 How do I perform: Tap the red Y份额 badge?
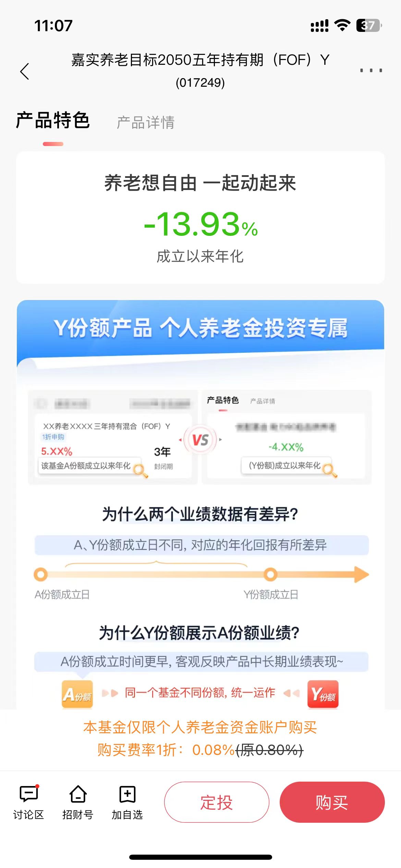point(323,694)
